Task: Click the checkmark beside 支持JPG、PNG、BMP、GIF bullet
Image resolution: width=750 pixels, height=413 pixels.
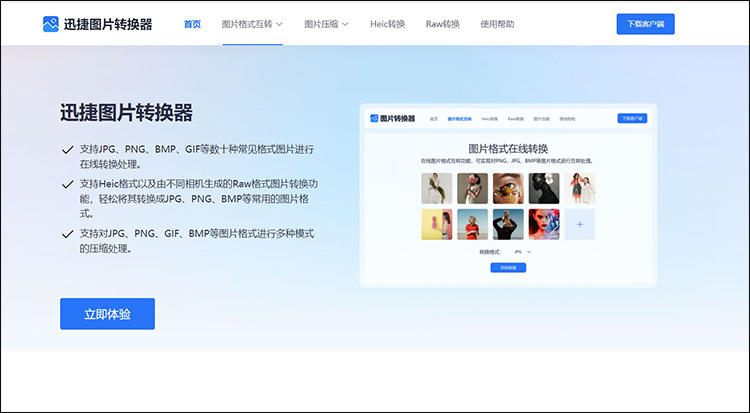Action: coord(67,150)
